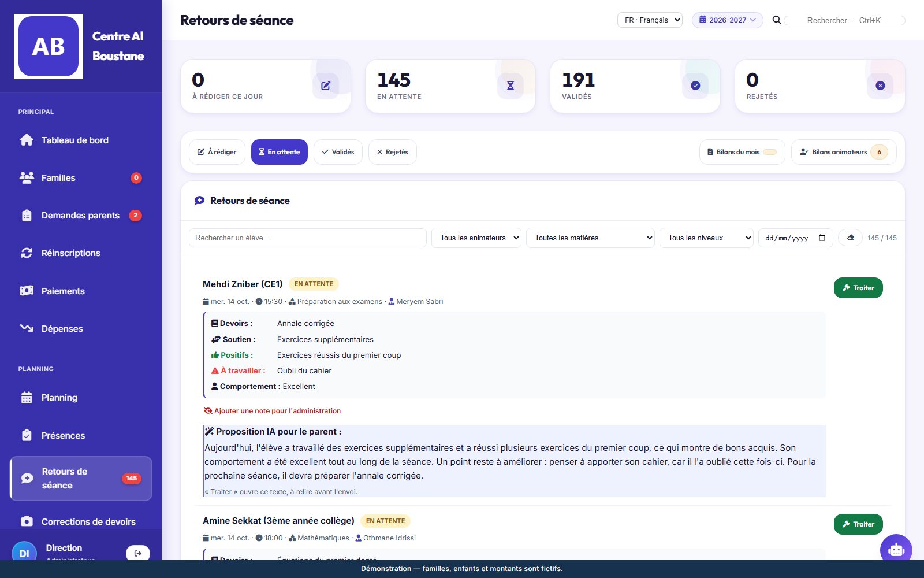Click Traiter for Mehdi Zniber
Viewport: 924px width, 578px height.
pyautogui.click(x=858, y=288)
